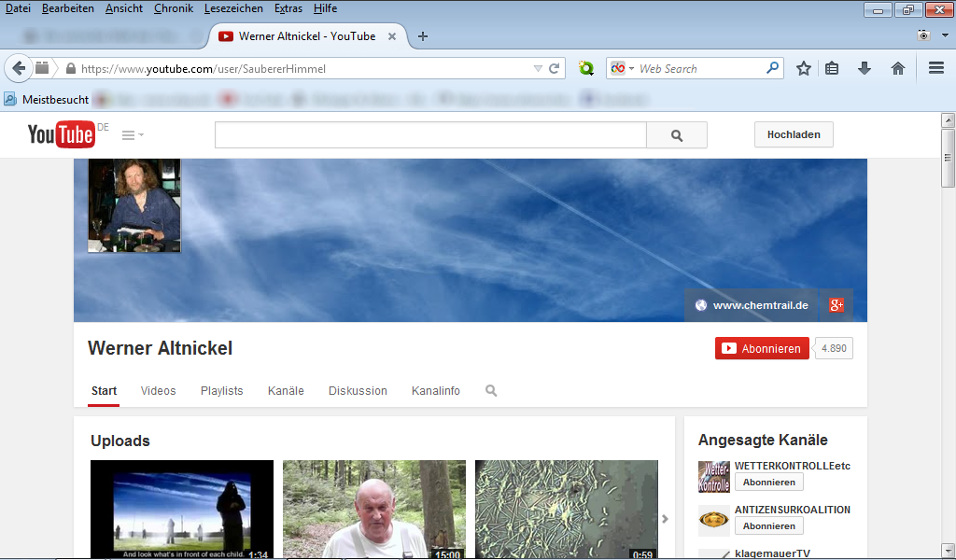Click the scrollbar up arrow
The width and height of the screenshot is (956, 560).
tap(948, 120)
